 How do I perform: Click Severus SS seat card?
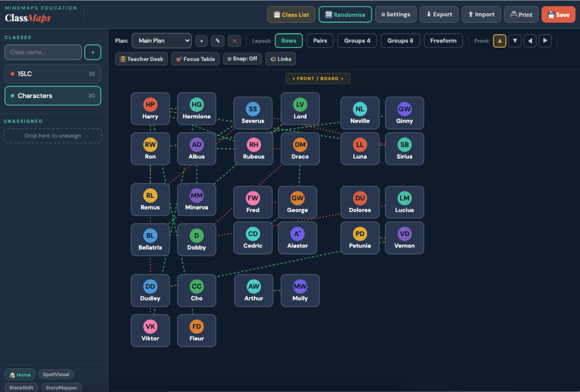[x=253, y=113]
